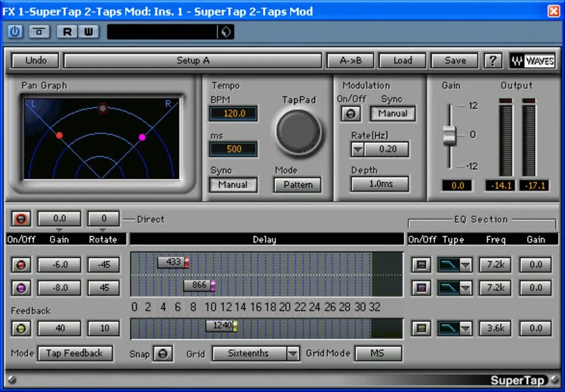The image size is (565, 392).
Task: Click the 1240 feedback delay slider handle
Action: pyautogui.click(x=222, y=326)
